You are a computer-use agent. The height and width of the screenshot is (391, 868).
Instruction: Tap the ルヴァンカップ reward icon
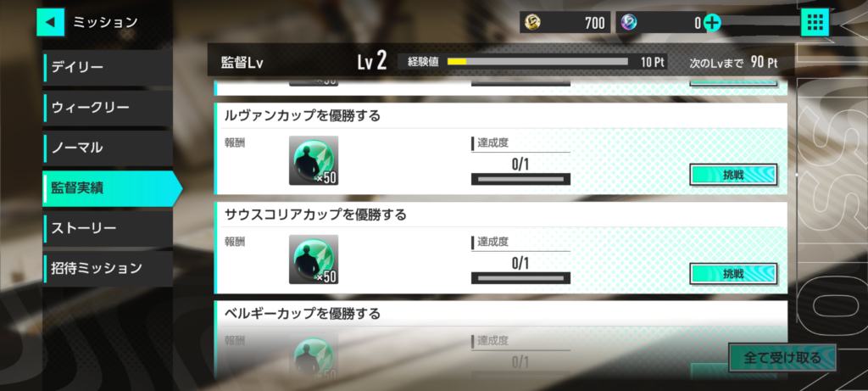click(x=314, y=160)
